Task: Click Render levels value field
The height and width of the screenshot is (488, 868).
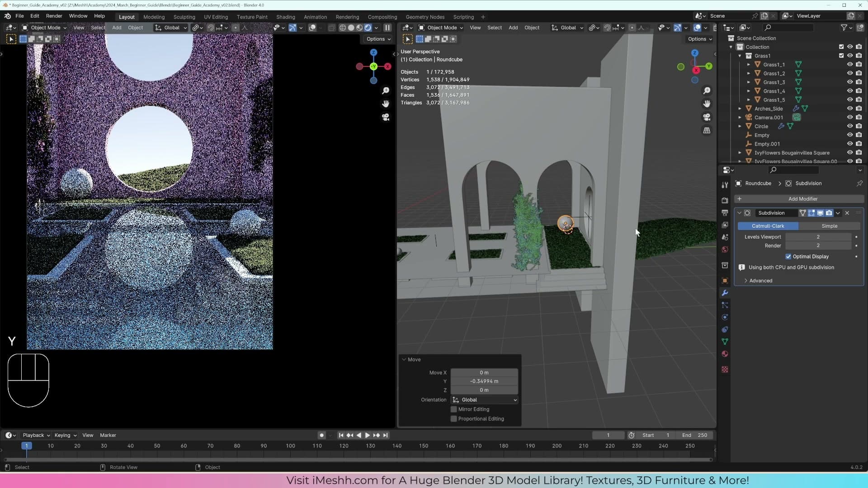Action: click(818, 246)
